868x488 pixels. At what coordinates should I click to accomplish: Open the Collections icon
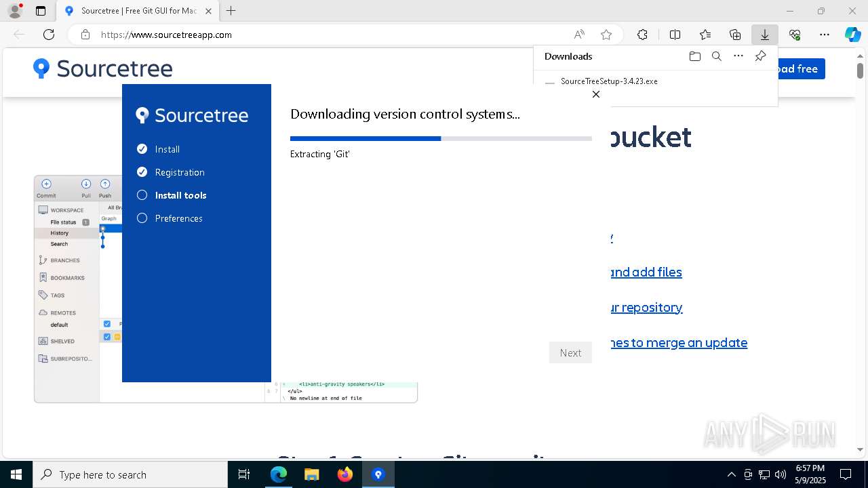[x=735, y=35]
